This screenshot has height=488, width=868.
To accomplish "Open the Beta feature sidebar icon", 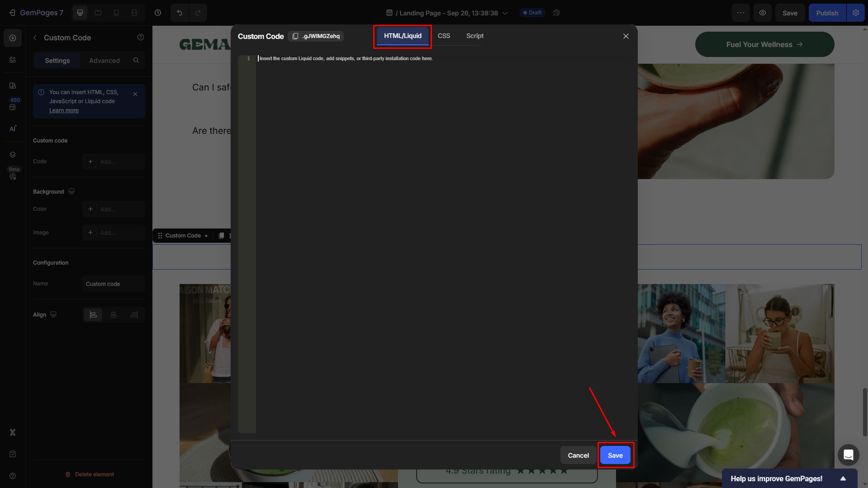I will [x=13, y=176].
